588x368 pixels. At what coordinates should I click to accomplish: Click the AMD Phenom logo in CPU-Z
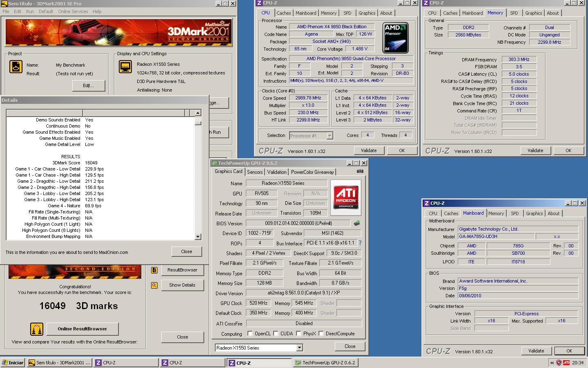395,38
